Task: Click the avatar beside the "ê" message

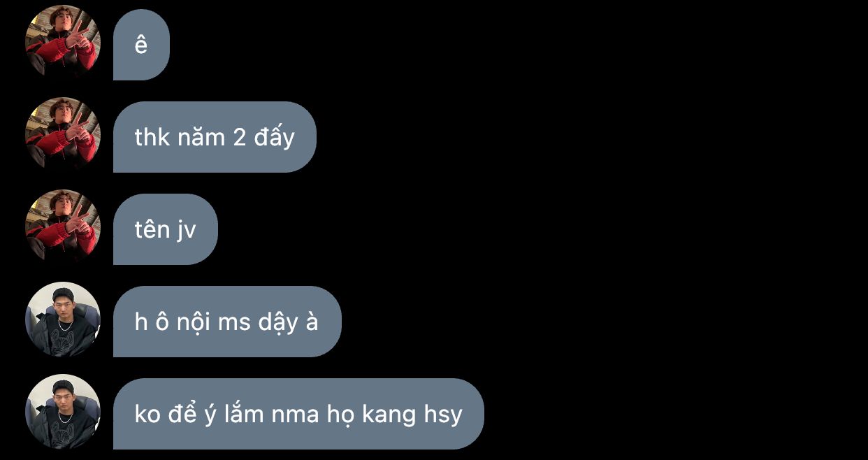Action: click(63, 43)
